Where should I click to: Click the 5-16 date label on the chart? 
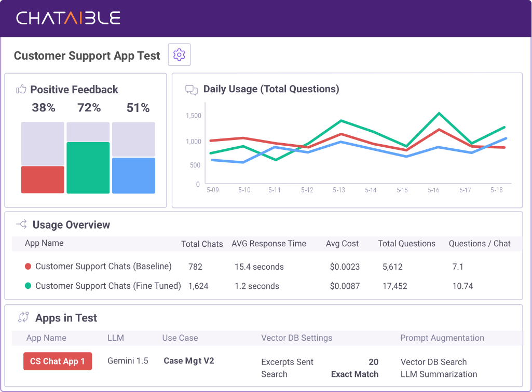pos(433,190)
